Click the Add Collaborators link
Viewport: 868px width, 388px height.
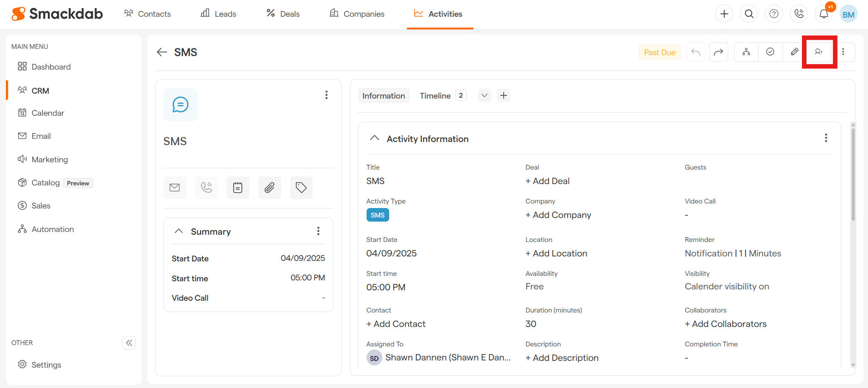pos(725,324)
